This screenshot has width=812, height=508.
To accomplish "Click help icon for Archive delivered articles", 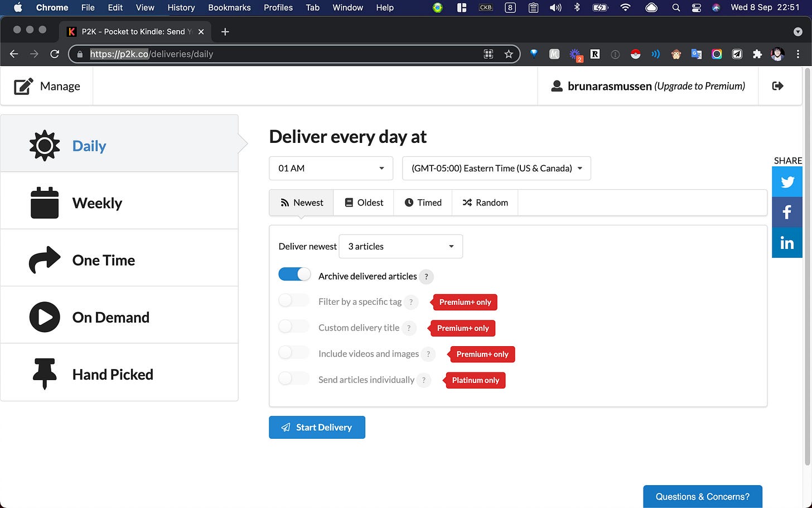I will tap(427, 276).
